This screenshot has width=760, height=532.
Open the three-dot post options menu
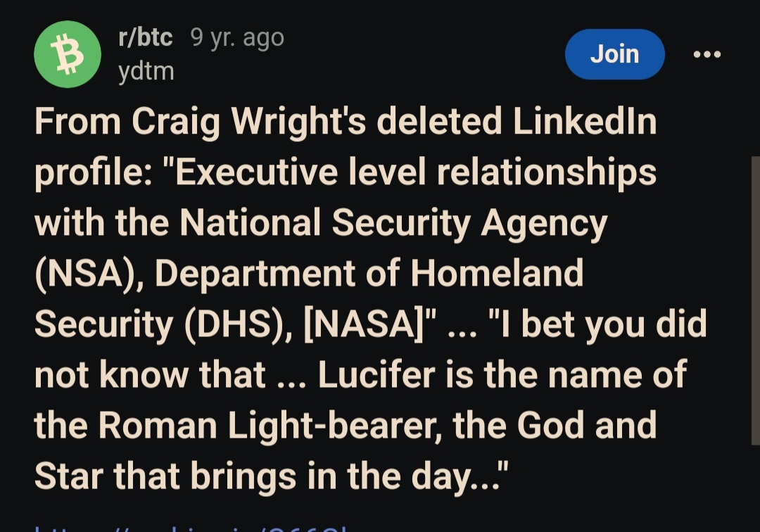point(707,54)
